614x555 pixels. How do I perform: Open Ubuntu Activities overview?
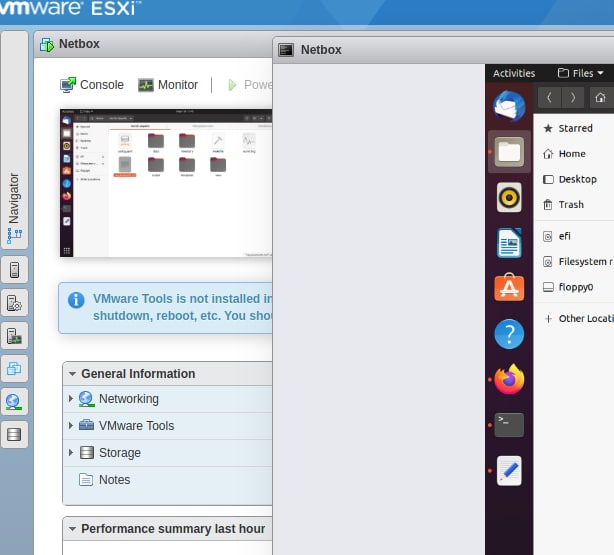click(514, 73)
